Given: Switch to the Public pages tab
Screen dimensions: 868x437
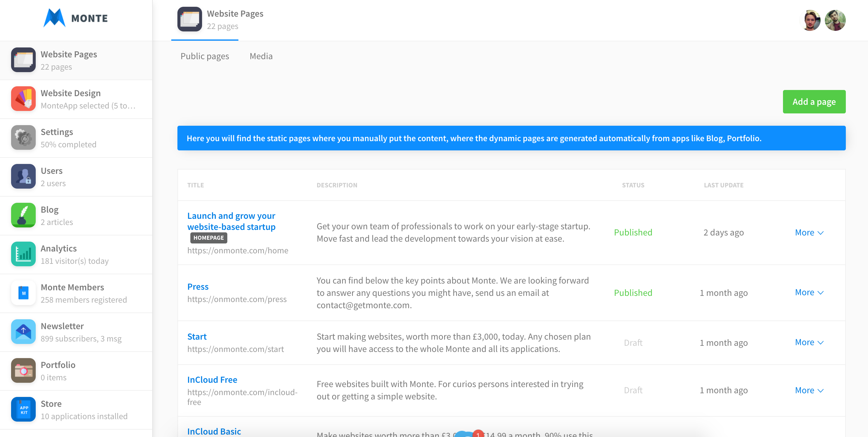Looking at the screenshot, I should coord(205,56).
